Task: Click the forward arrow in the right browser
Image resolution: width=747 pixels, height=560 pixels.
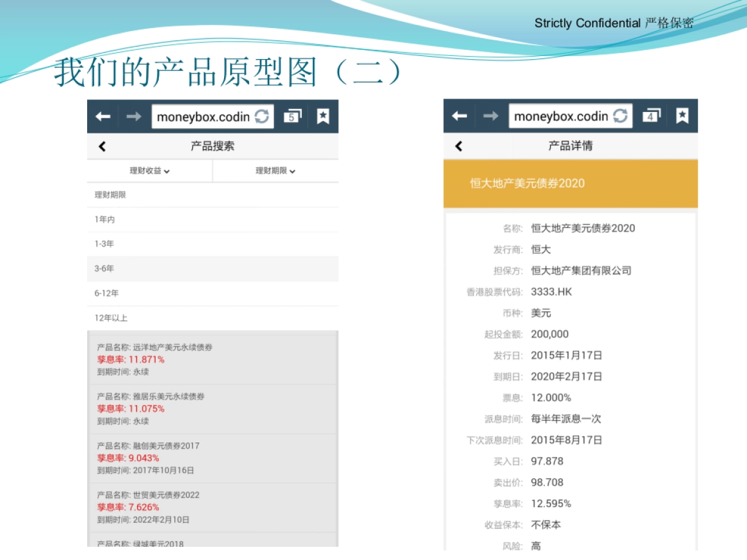Action: click(x=491, y=115)
